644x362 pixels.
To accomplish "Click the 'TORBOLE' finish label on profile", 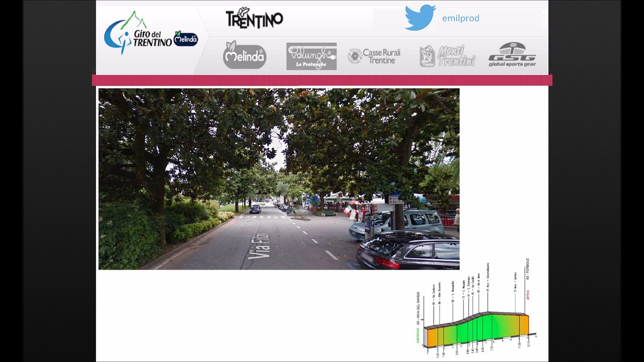I will click(528, 269).
